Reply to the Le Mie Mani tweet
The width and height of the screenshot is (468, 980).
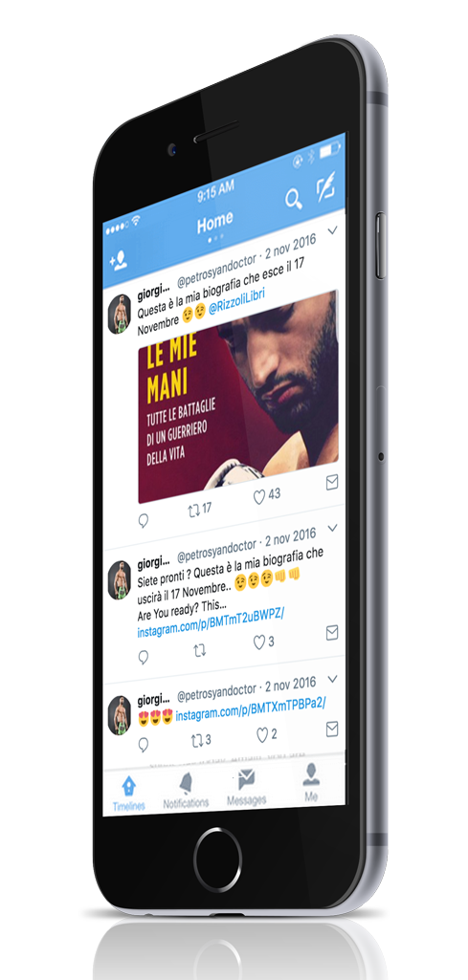144,521
